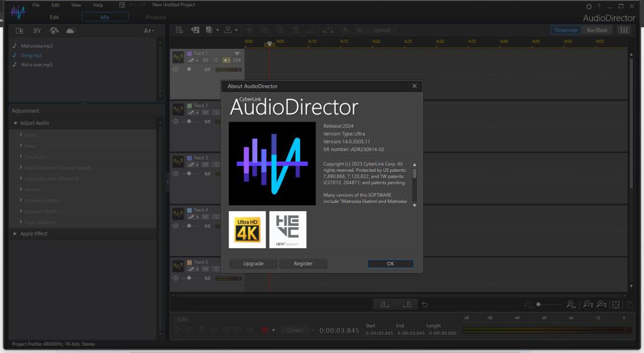Click the fit-to-window view icon
The height and width of the screenshot is (353, 644).
coord(616,305)
